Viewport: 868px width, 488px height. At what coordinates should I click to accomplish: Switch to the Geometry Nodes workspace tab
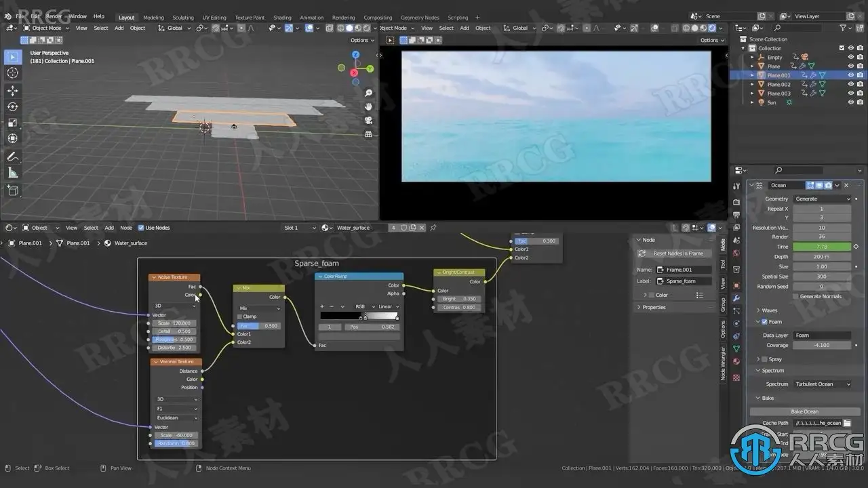click(420, 18)
